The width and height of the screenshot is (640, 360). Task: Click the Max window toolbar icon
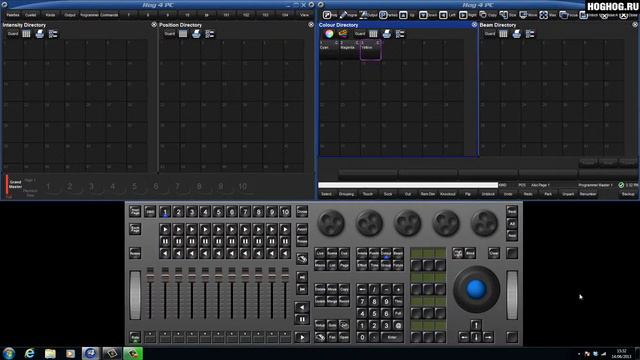[x=543, y=15]
